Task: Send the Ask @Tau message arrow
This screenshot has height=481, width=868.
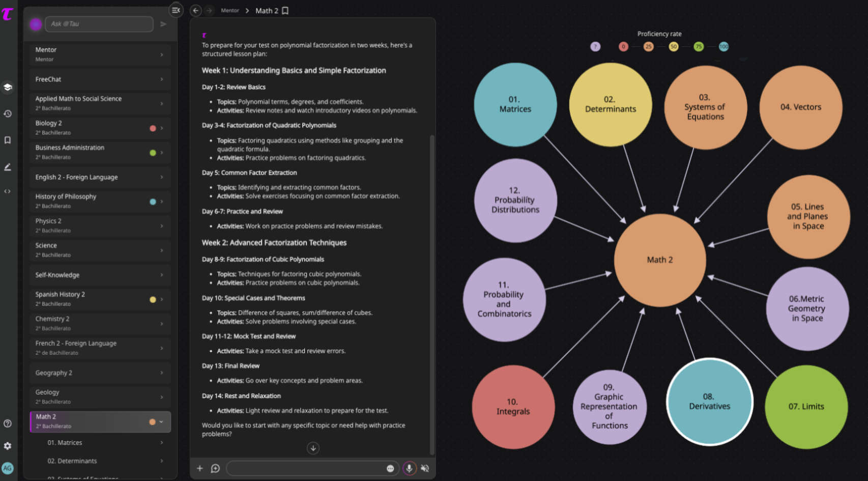Action: click(x=163, y=24)
